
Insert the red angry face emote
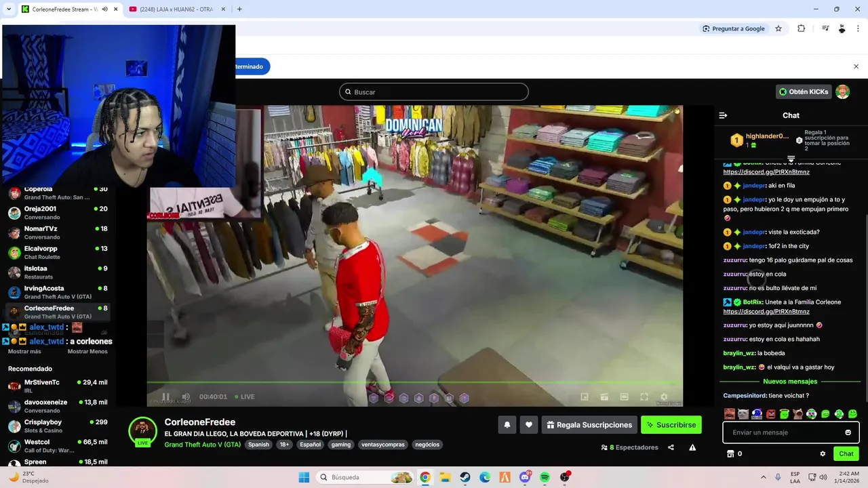click(770, 413)
